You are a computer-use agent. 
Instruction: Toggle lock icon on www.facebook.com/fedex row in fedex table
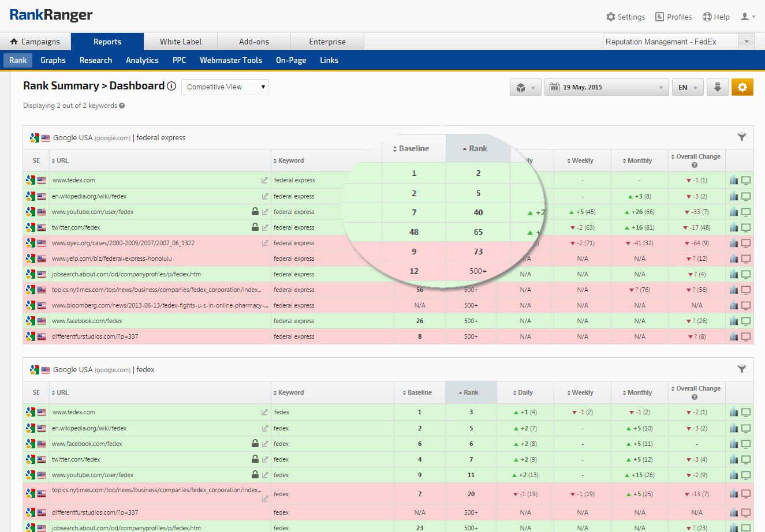pyautogui.click(x=255, y=444)
